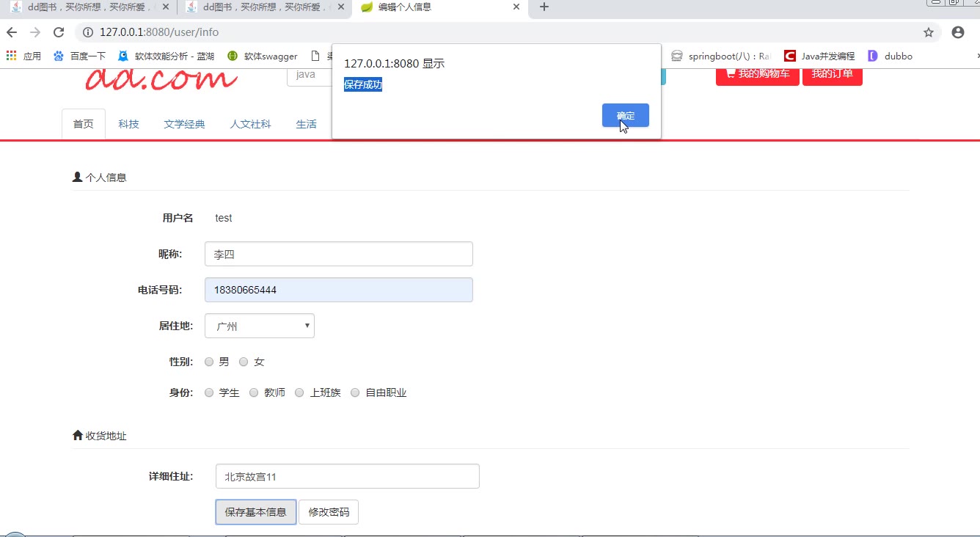The height and width of the screenshot is (537, 980).
Task: Close the second dd图书 tab
Action: [340, 7]
